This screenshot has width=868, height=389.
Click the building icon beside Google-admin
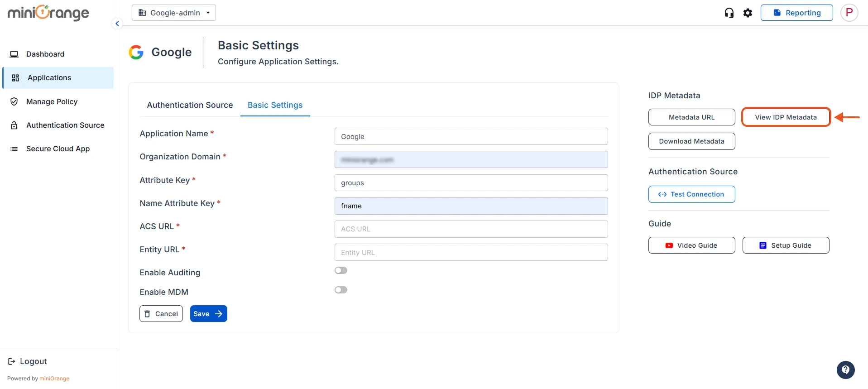(142, 13)
